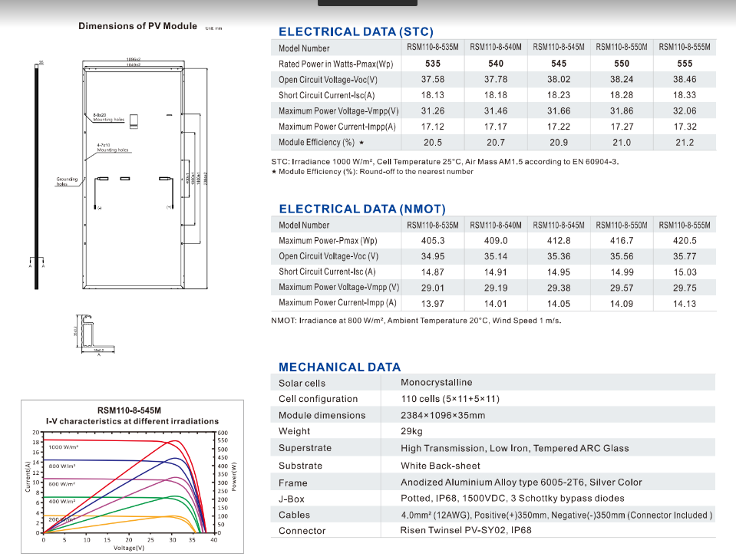Click the "Grounding holes" drawing label
The image size is (736, 560).
67,182
